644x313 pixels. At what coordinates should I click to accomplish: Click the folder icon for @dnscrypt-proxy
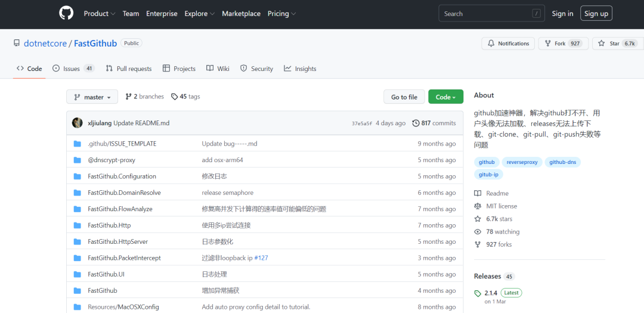coord(77,160)
